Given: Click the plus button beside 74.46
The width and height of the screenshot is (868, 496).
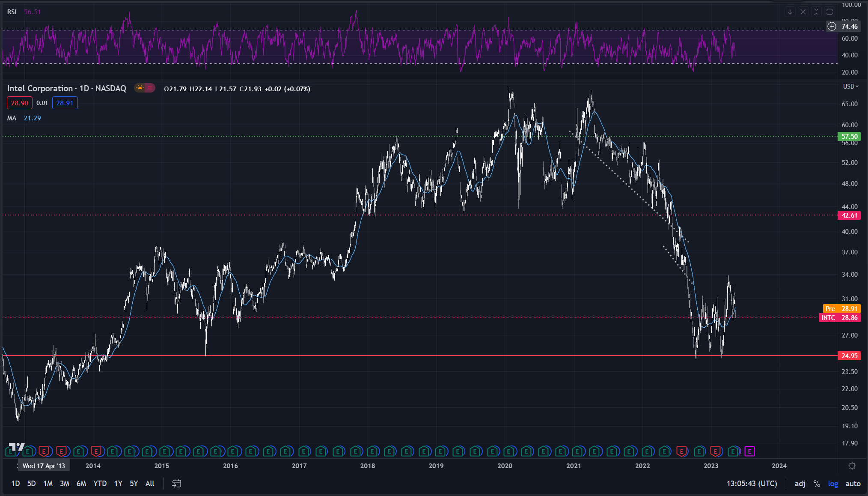Looking at the screenshot, I should pos(832,27).
